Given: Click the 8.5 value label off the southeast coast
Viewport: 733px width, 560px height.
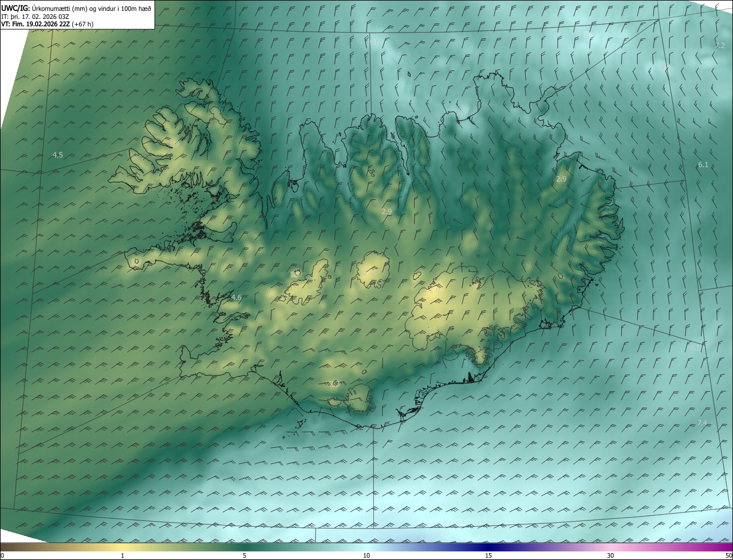Looking at the screenshot, I should coord(695,348).
